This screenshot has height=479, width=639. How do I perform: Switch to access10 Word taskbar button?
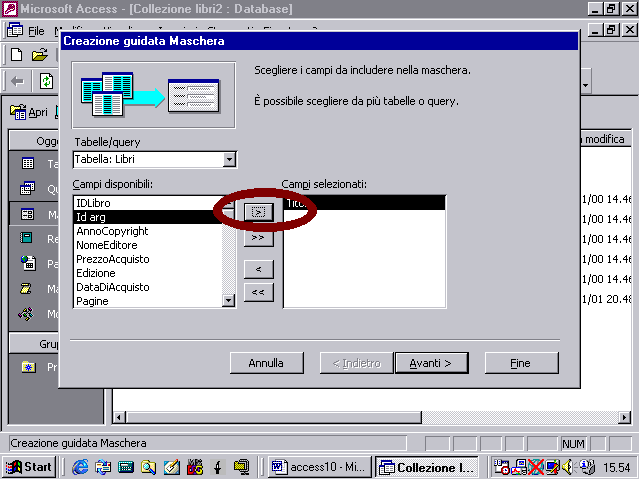319,467
